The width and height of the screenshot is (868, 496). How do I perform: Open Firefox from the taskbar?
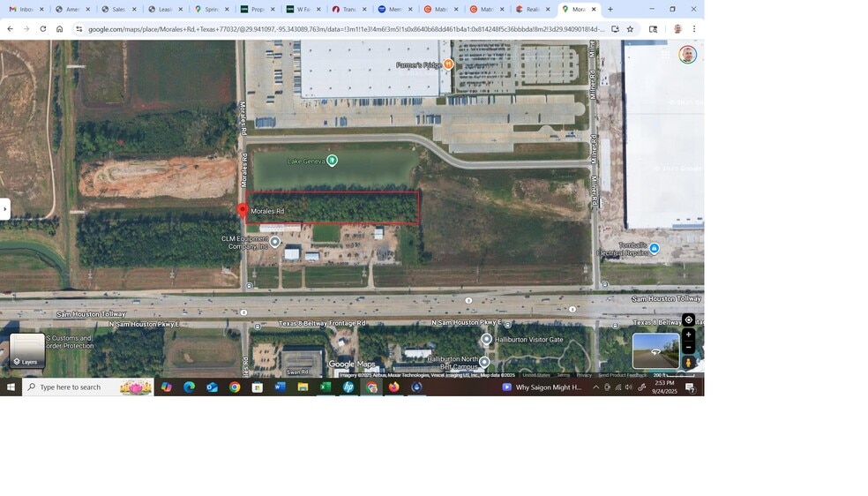pyautogui.click(x=393, y=387)
